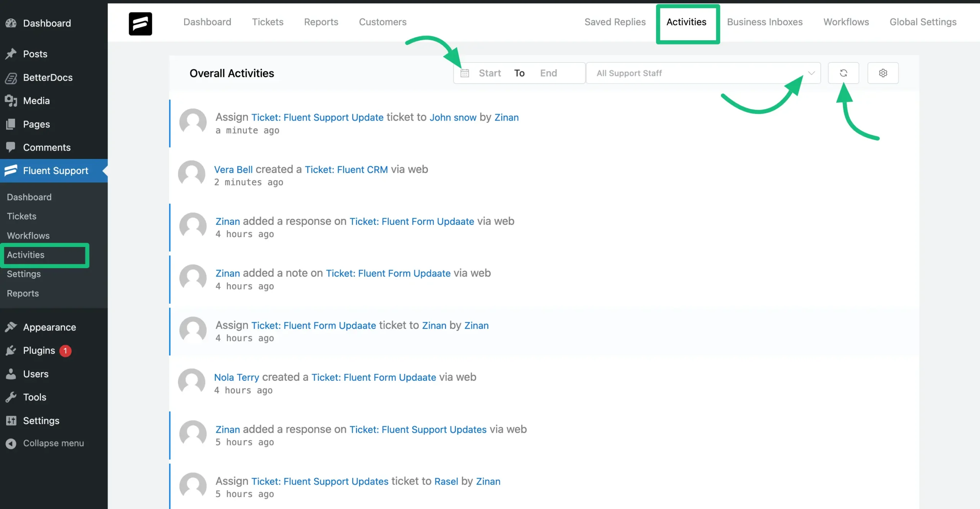Click the 'a minute ago' timestamp
980x509 pixels.
click(x=247, y=131)
